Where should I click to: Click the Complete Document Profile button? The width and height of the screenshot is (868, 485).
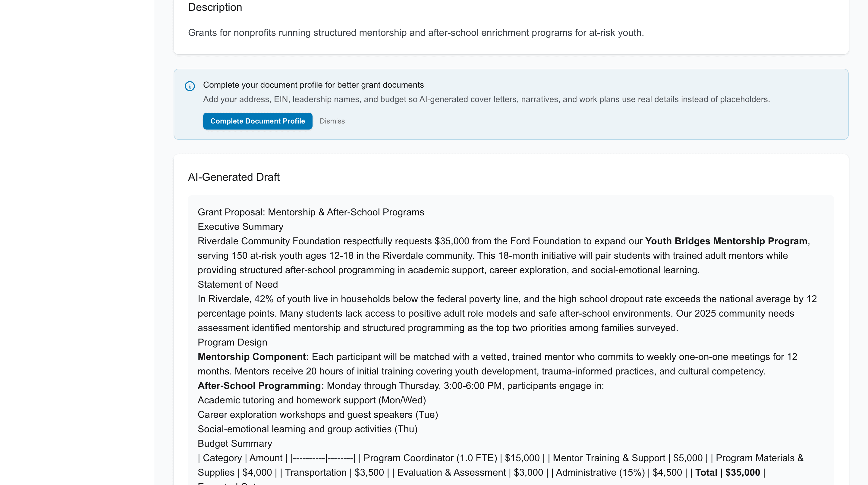(x=257, y=121)
